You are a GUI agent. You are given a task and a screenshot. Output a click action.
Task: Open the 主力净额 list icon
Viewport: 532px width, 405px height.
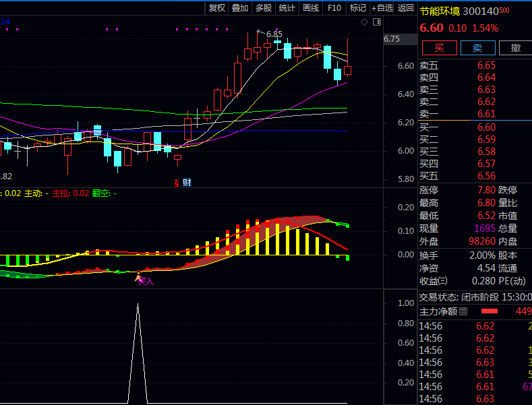463,311
